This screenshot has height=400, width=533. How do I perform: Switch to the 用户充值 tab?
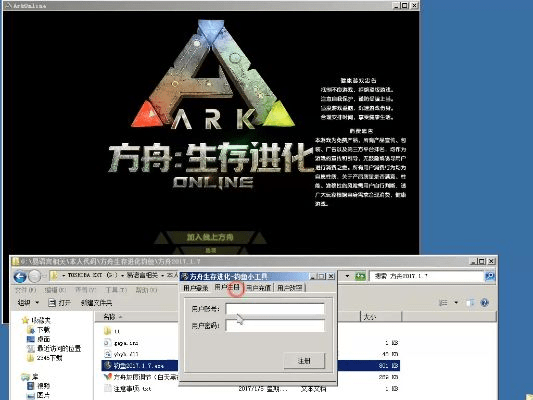(x=258, y=288)
